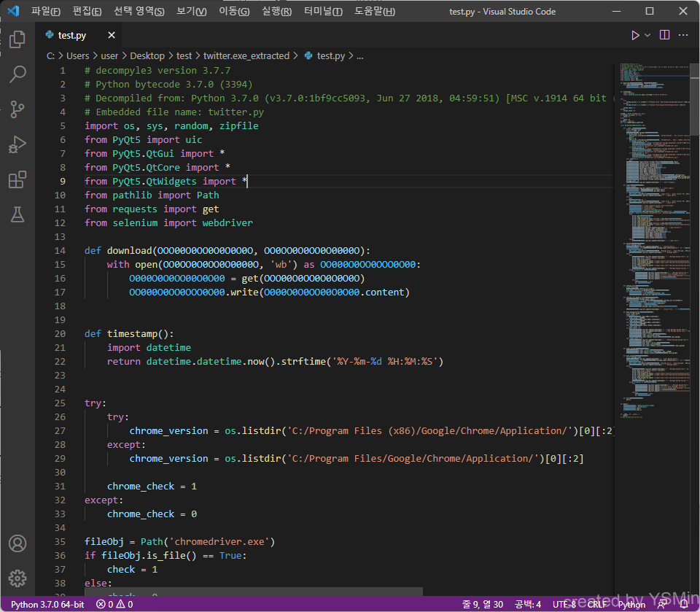Select language mode Python in status bar
The width and height of the screenshot is (700, 612).
point(631,605)
